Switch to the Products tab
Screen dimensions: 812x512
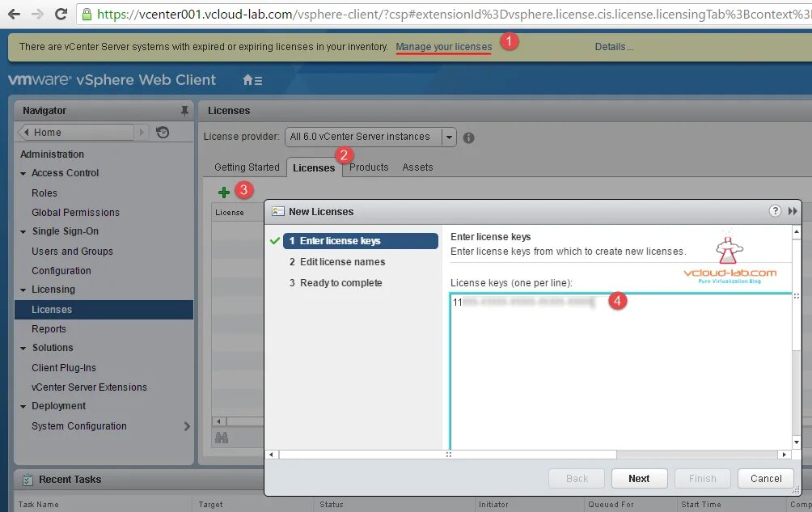click(x=369, y=167)
